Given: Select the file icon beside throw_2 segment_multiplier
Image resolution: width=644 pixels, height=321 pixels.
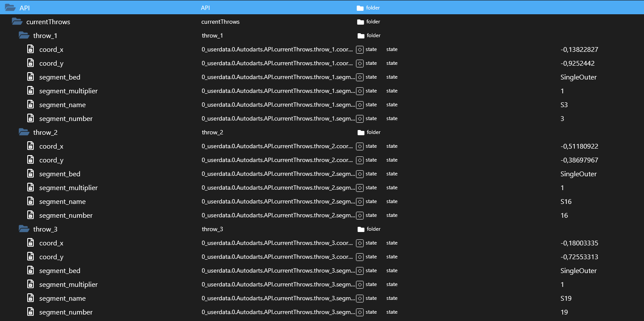Looking at the screenshot, I should click(x=30, y=188).
